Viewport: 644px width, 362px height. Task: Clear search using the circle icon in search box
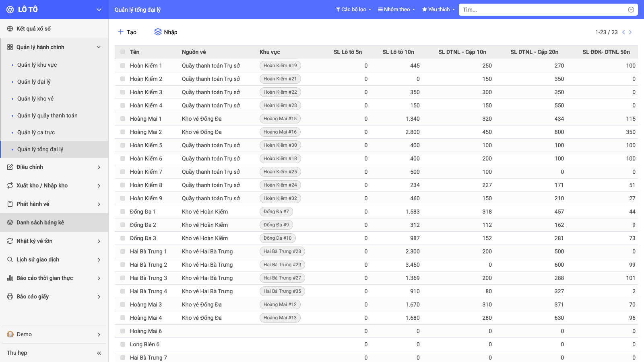click(631, 10)
